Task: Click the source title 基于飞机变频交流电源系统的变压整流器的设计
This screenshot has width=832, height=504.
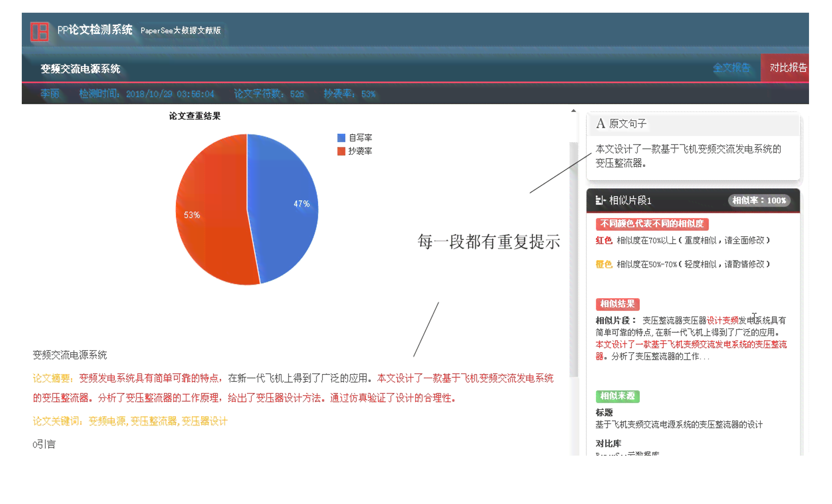Action: tap(679, 424)
